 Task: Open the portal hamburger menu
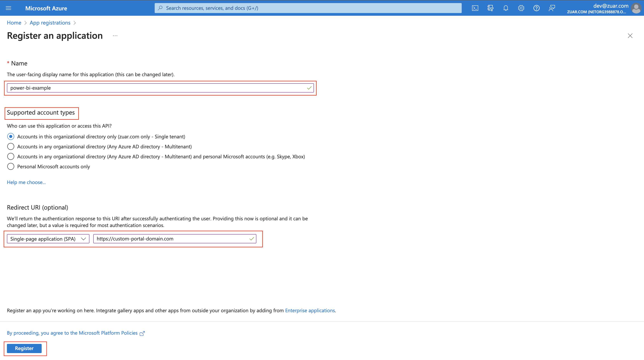coord(8,8)
